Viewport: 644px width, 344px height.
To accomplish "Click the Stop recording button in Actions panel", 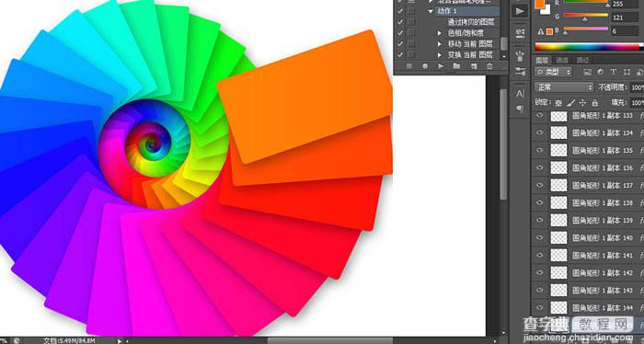I will point(409,65).
